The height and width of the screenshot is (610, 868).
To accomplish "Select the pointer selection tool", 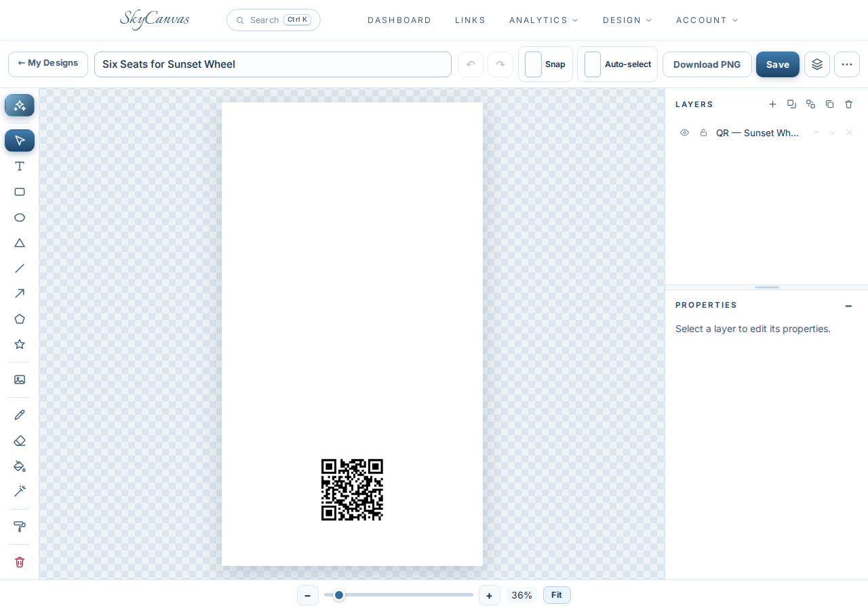I will pyautogui.click(x=20, y=140).
